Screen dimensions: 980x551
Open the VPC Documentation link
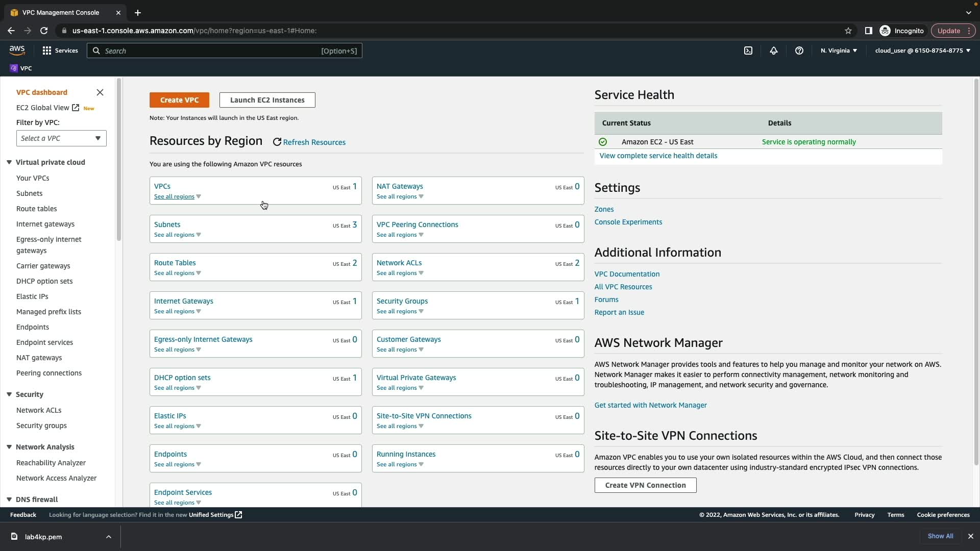[x=627, y=274]
